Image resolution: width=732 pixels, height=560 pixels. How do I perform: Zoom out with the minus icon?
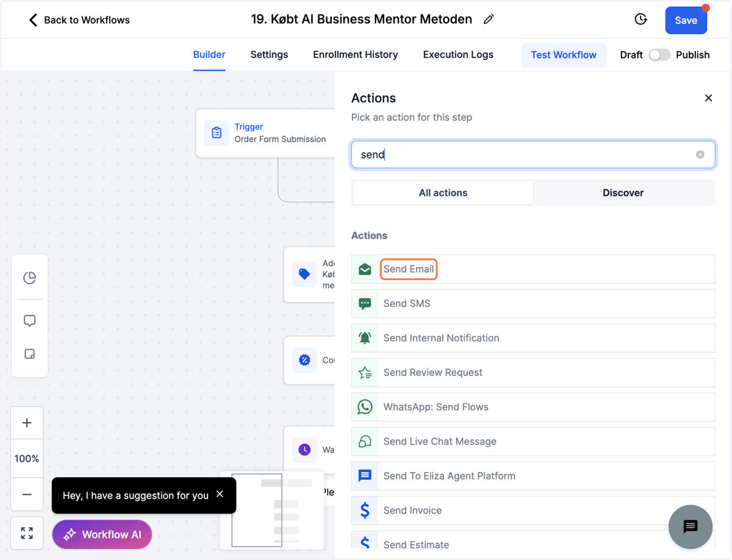[x=27, y=494]
